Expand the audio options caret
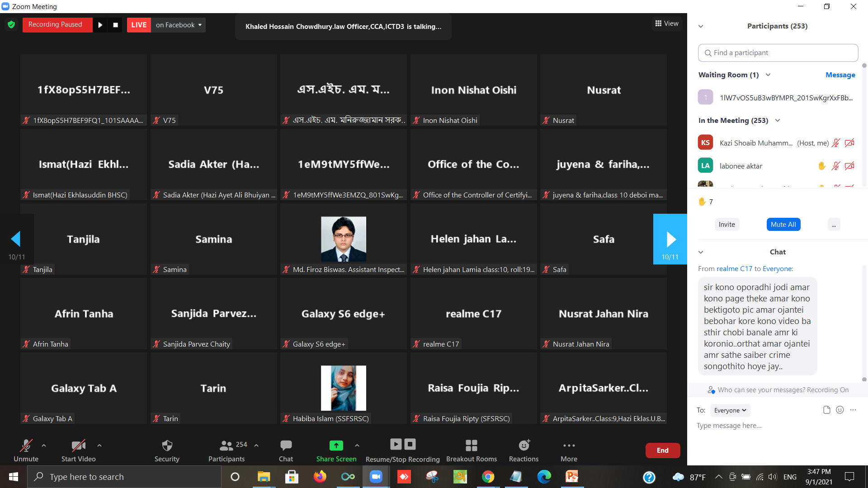 [x=44, y=446]
